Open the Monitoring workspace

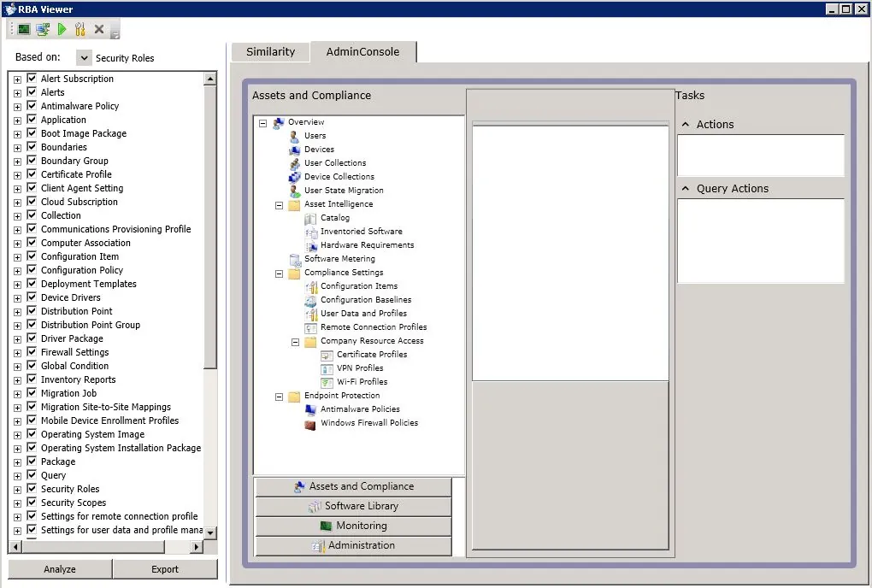(353, 526)
